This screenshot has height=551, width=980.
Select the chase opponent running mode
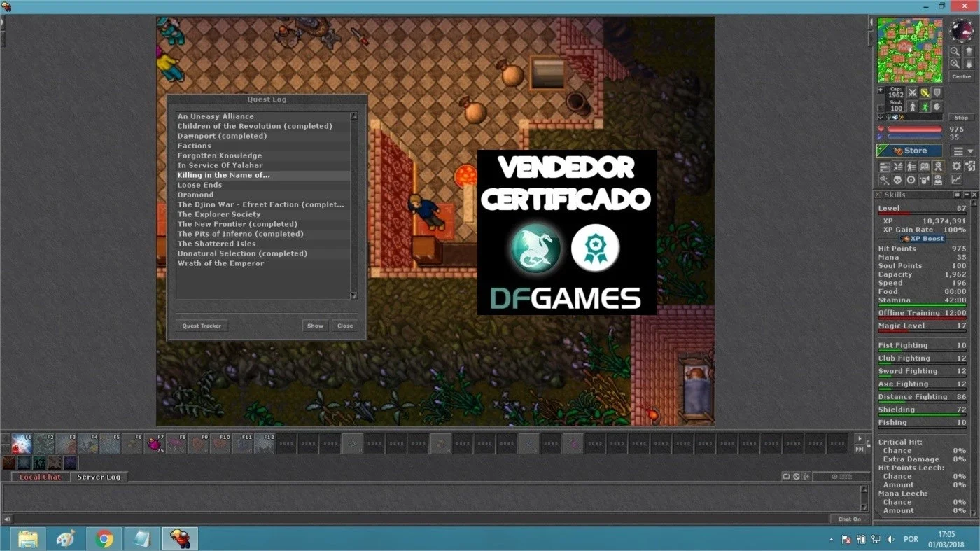point(925,106)
